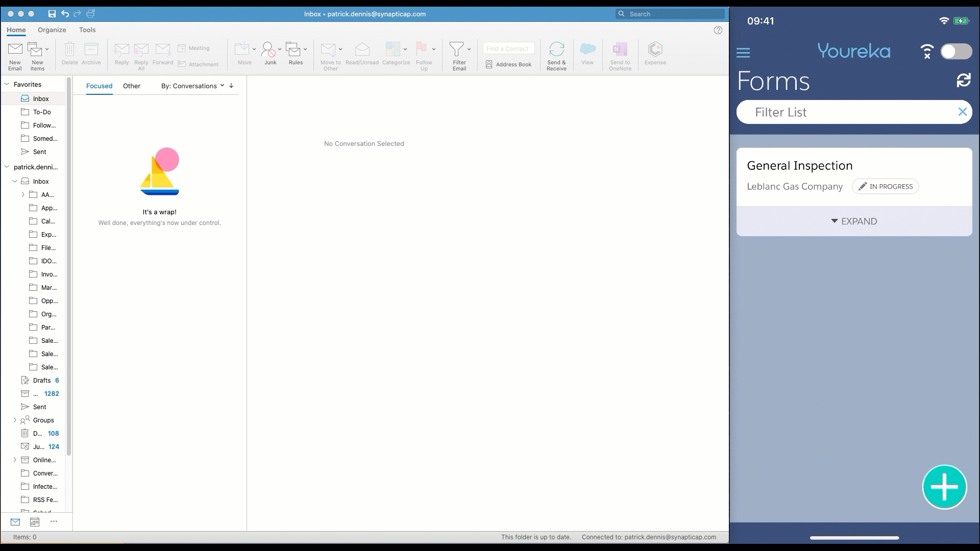The image size is (980, 551).
Task: Collapse the Favorites section
Action: (x=7, y=84)
